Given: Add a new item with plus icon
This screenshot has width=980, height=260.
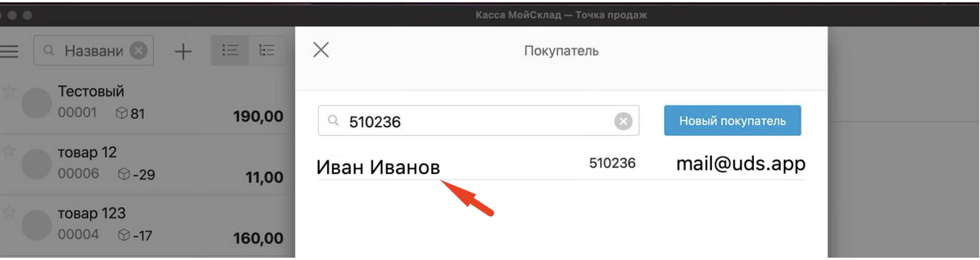Looking at the screenshot, I should (x=183, y=51).
